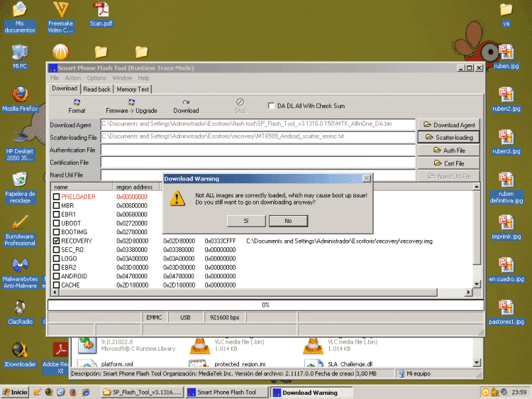Check the SEC_RO partition checkbox
The width and height of the screenshot is (532, 399).
click(56, 250)
